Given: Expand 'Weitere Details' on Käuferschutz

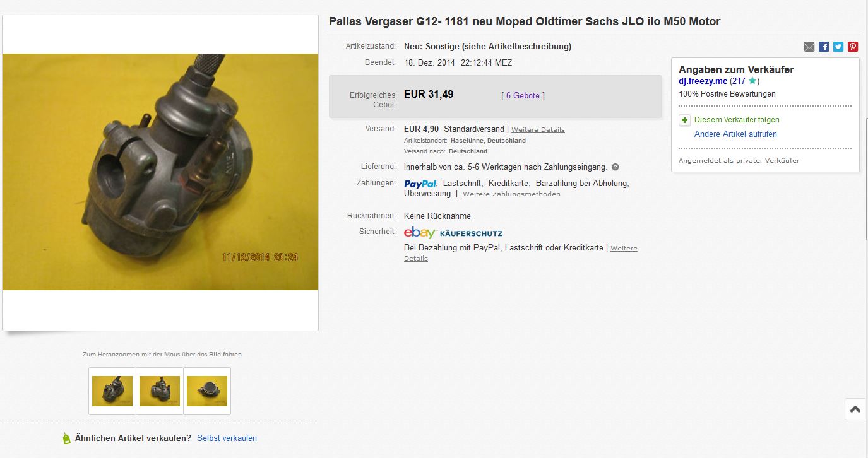Looking at the screenshot, I should [x=521, y=253].
